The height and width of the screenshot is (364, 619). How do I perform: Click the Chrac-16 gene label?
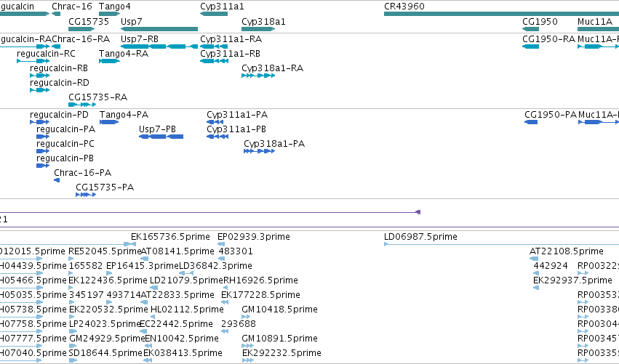pos(72,7)
